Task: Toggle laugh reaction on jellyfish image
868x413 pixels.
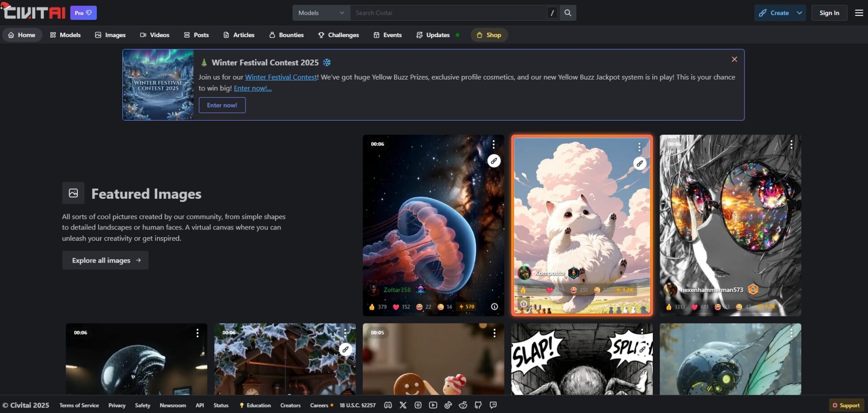Action: [x=424, y=307]
